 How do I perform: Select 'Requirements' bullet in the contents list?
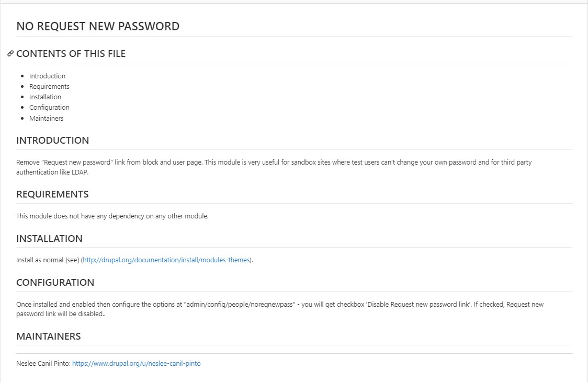[x=49, y=86]
